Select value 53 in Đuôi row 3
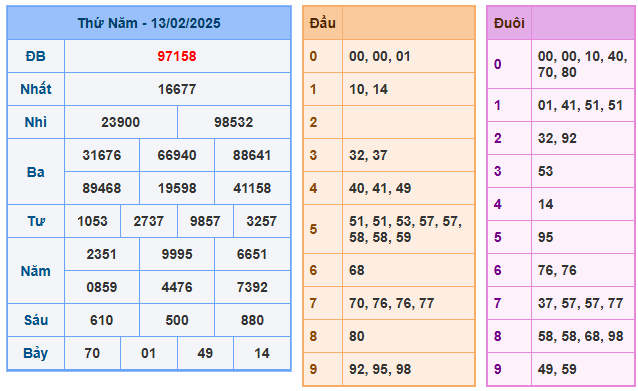Screen dimensions: 638x391 (x=545, y=171)
